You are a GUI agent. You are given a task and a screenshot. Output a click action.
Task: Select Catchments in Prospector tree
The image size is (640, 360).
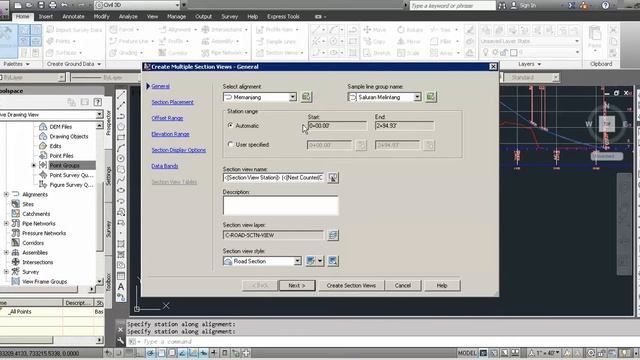coord(36,213)
